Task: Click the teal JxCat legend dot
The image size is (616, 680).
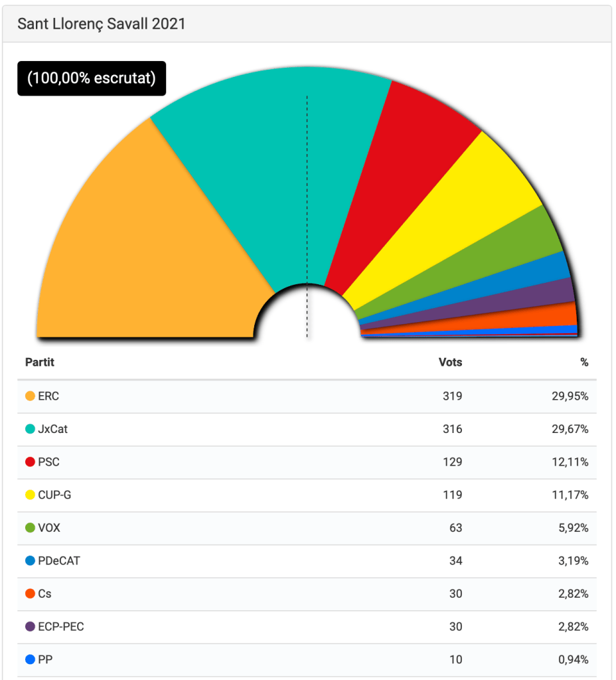Action: point(30,429)
